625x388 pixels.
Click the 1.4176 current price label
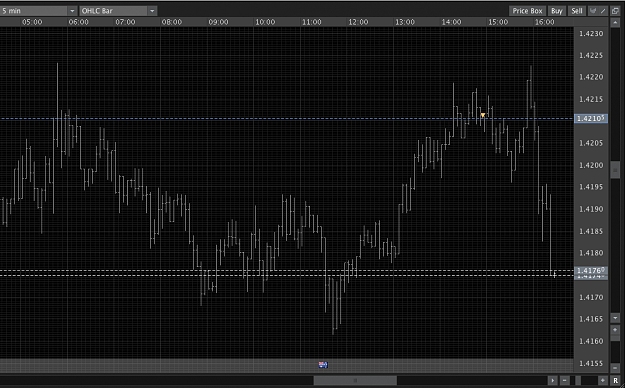591,271
